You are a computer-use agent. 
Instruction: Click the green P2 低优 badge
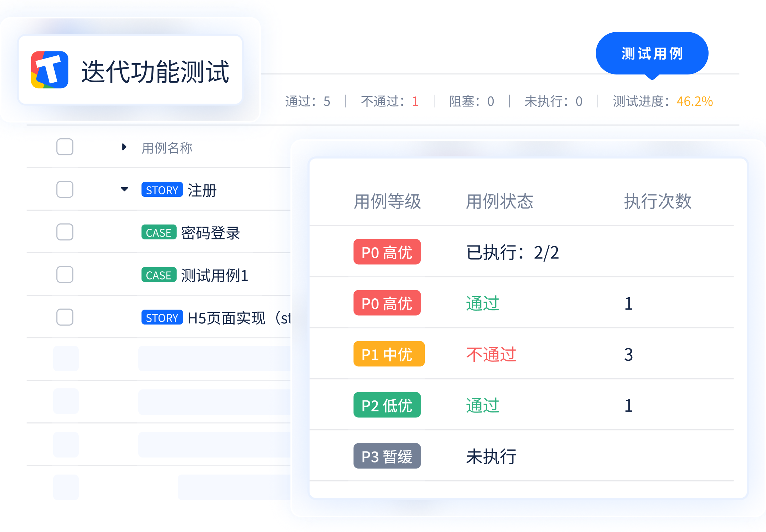coord(387,405)
